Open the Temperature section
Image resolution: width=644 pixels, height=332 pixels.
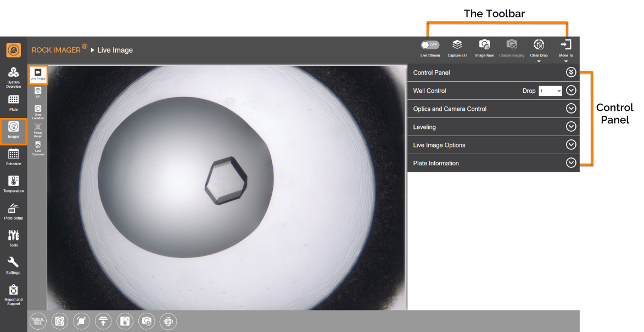point(14,184)
